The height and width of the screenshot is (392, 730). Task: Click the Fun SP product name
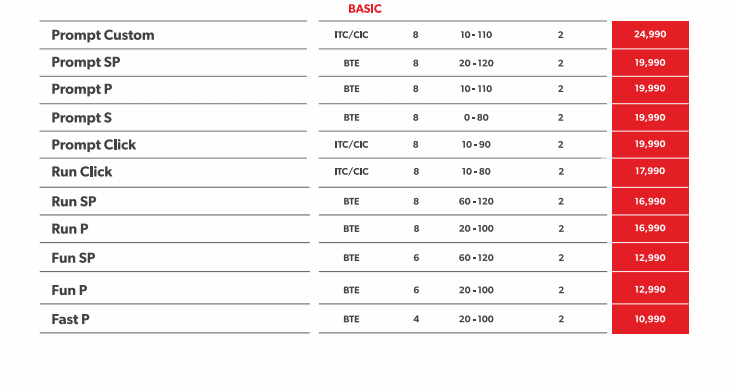pos(74,258)
